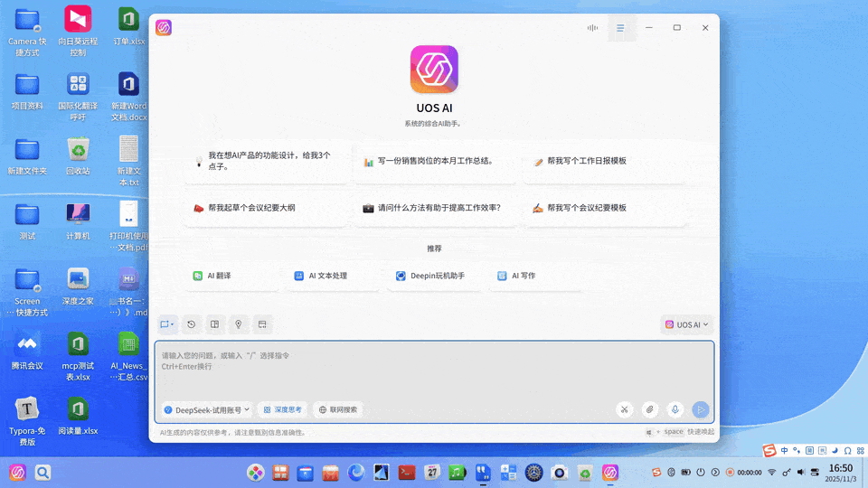Open the 订单.xlsx desktop file
This screenshot has width=868, height=488.
129,26
